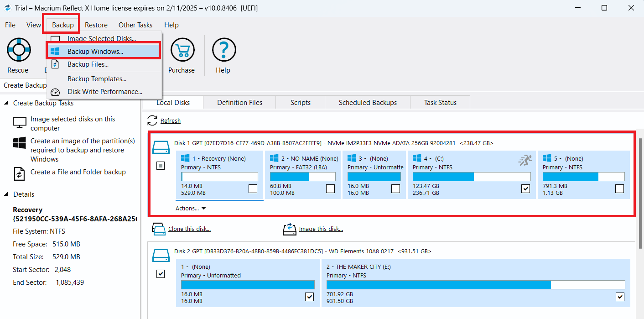644x319 pixels.
Task: Click Windows flag icon on partition 5
Action: pyautogui.click(x=547, y=158)
